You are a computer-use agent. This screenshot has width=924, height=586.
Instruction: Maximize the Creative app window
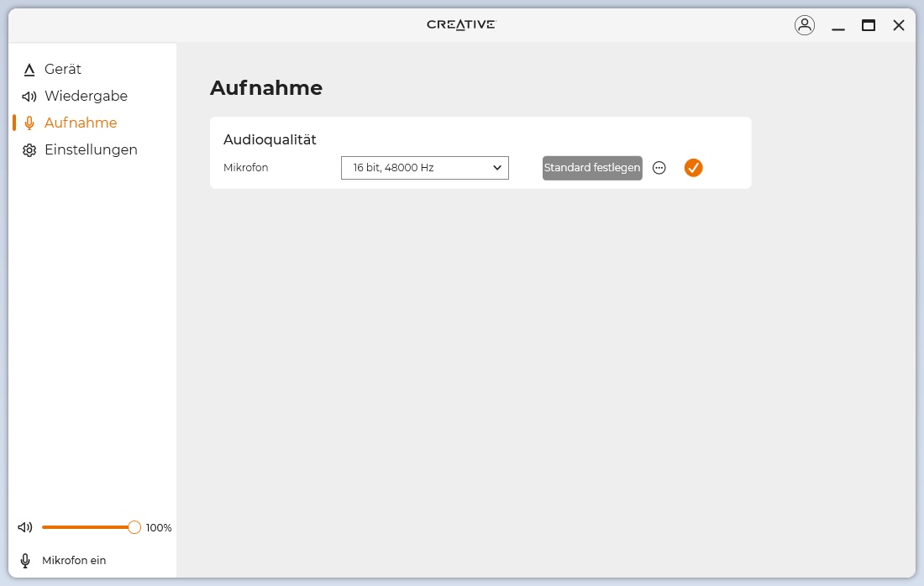tap(868, 25)
